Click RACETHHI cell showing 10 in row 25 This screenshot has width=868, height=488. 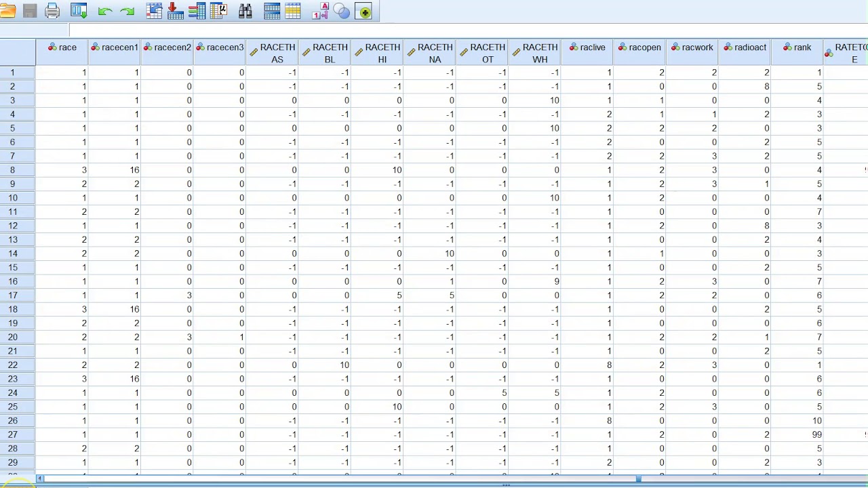point(377,407)
